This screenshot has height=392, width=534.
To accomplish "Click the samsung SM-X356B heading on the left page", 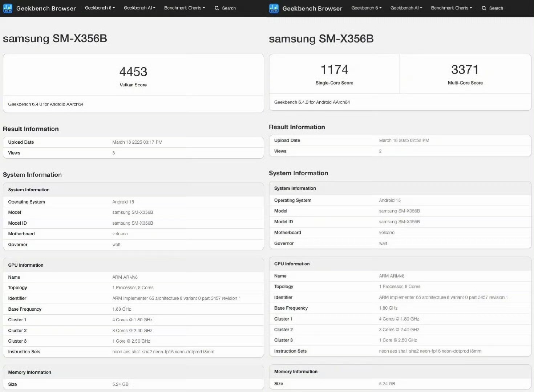I will pyautogui.click(x=55, y=38).
